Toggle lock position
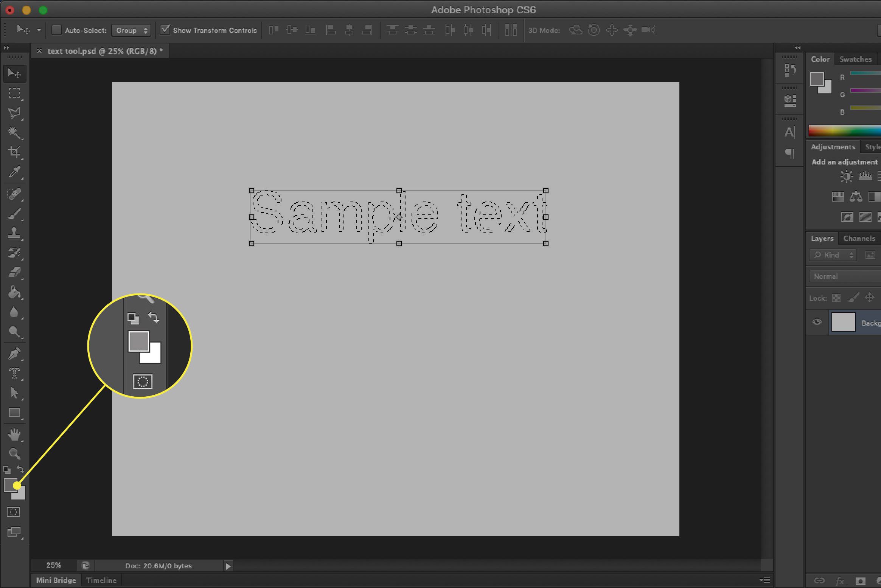 click(x=870, y=298)
